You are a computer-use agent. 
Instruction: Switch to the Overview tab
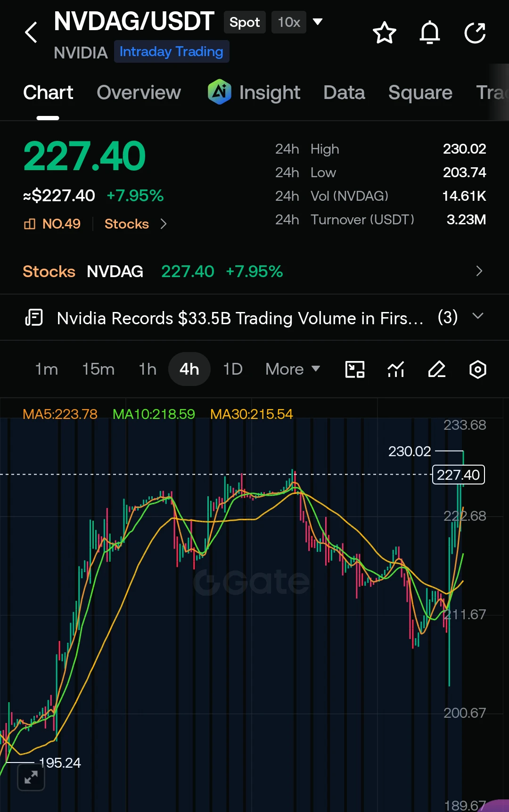[x=139, y=92]
